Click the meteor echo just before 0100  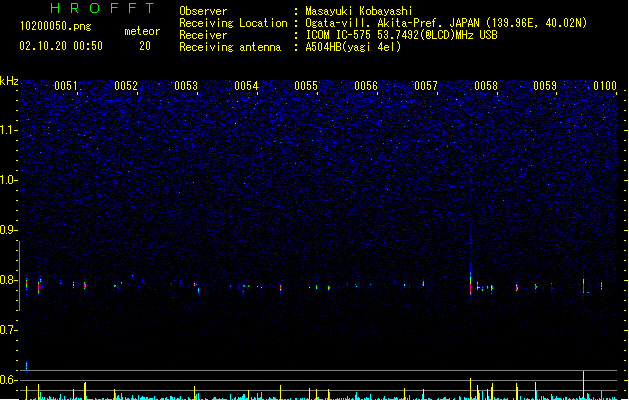tap(584, 285)
